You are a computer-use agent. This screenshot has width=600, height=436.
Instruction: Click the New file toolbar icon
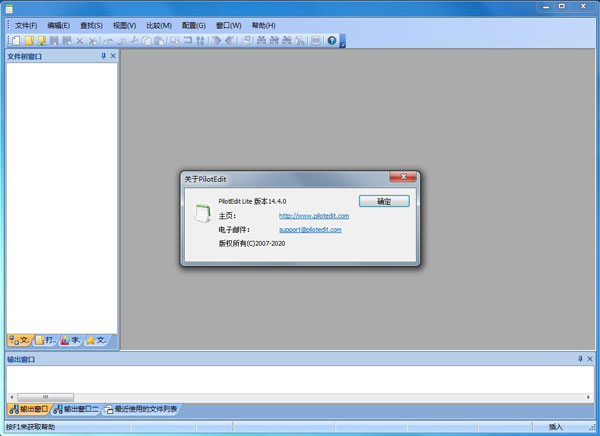(16, 40)
